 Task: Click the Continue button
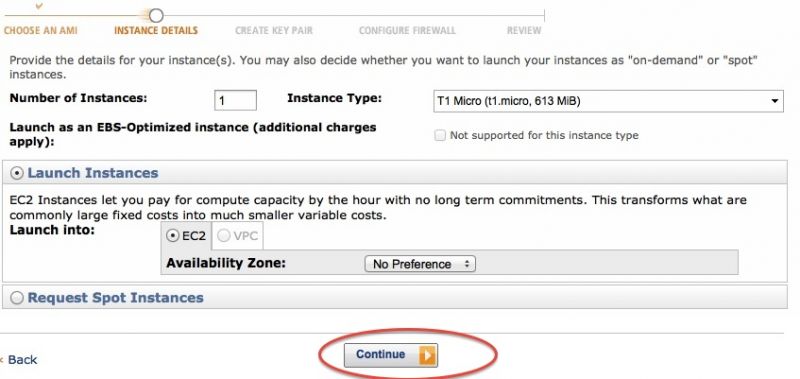tap(391, 355)
